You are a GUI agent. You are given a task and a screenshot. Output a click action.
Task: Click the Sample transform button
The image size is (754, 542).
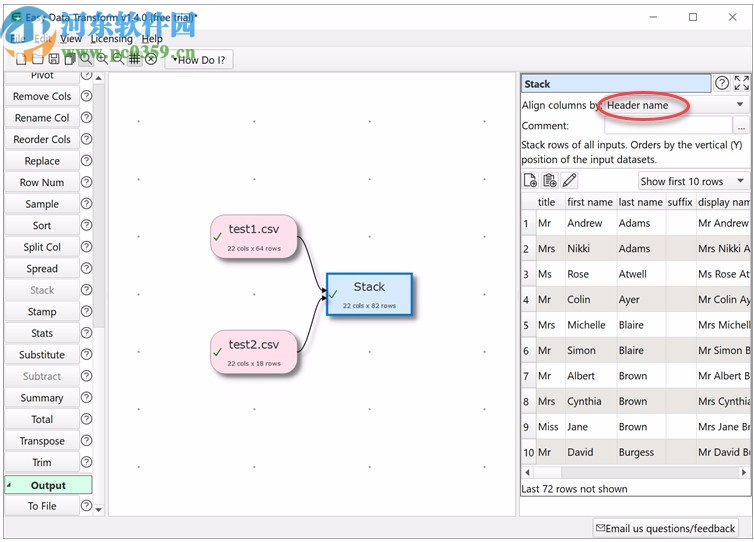pos(42,204)
